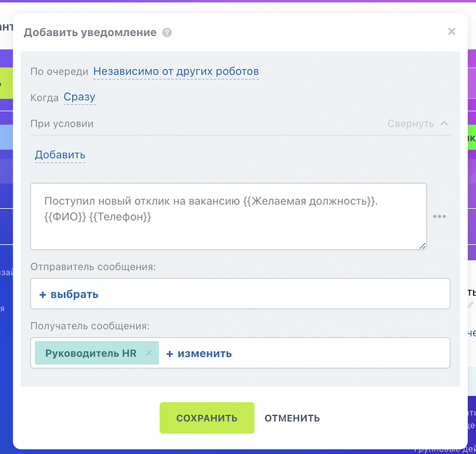476x454 pixels.
Task: Click the help question mark icon
Action: [167, 32]
